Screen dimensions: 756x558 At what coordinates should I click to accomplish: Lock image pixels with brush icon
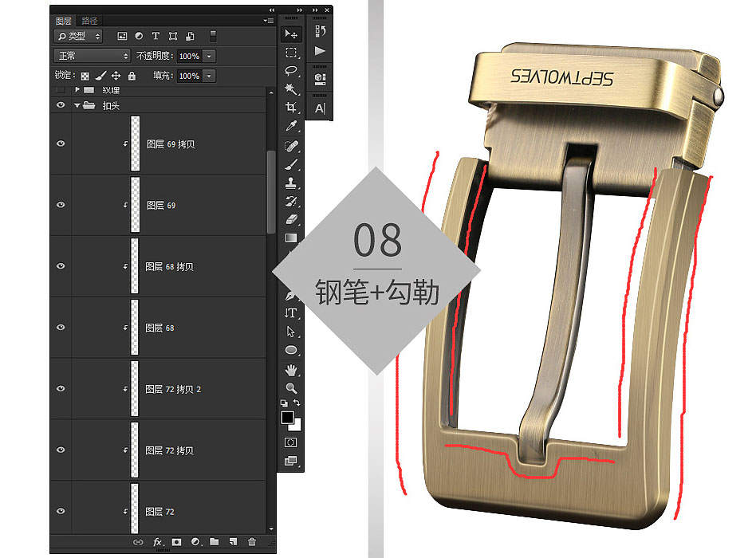pyautogui.click(x=100, y=76)
